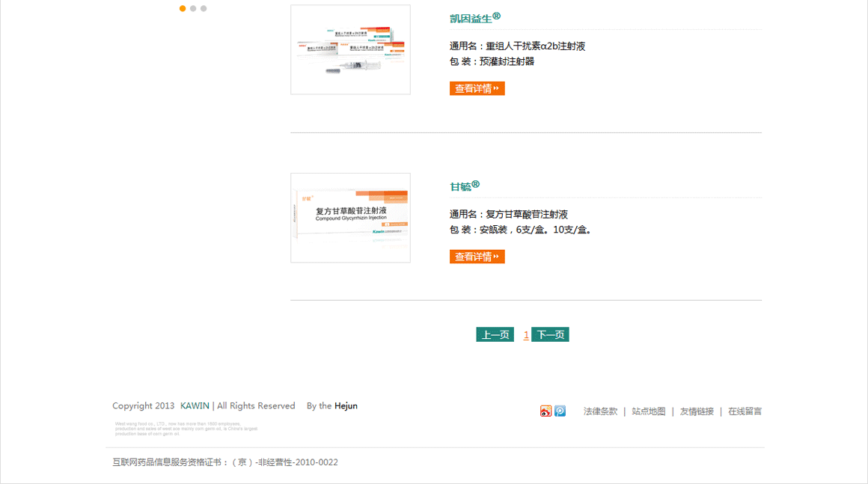Click the text 通用名：重组人干扰素α2b注射液

point(518,46)
